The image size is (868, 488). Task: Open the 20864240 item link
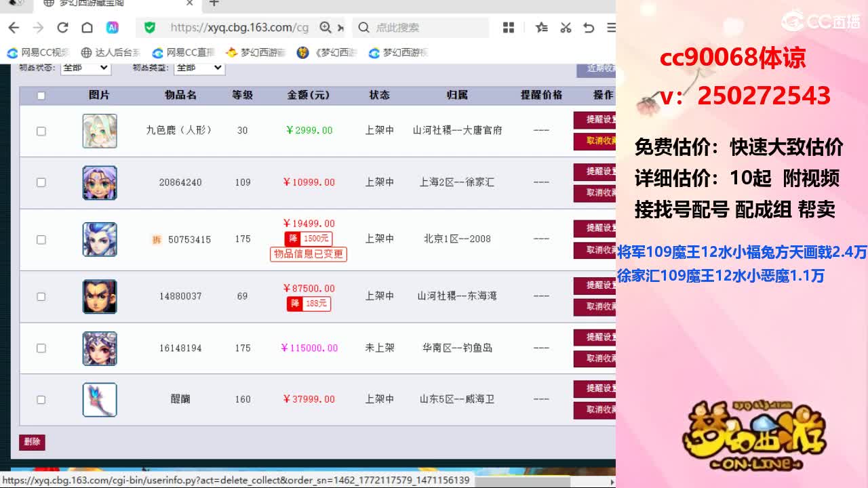[x=180, y=182]
